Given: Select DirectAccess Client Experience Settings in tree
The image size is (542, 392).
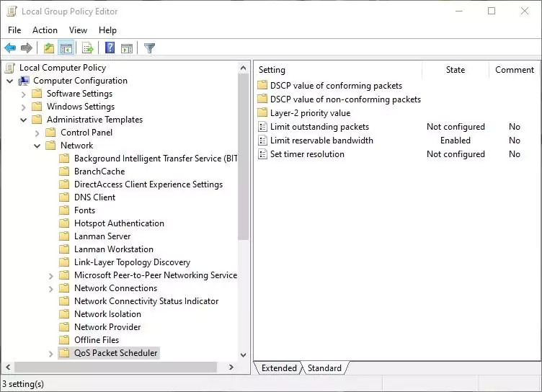Looking at the screenshot, I should click(x=148, y=184).
